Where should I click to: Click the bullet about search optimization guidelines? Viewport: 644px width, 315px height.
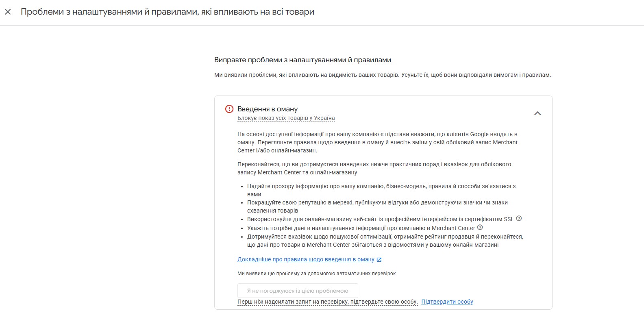(x=385, y=241)
